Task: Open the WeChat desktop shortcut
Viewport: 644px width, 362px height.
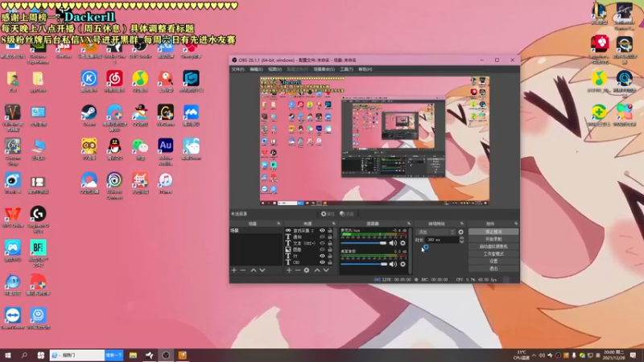Action: (x=140, y=150)
